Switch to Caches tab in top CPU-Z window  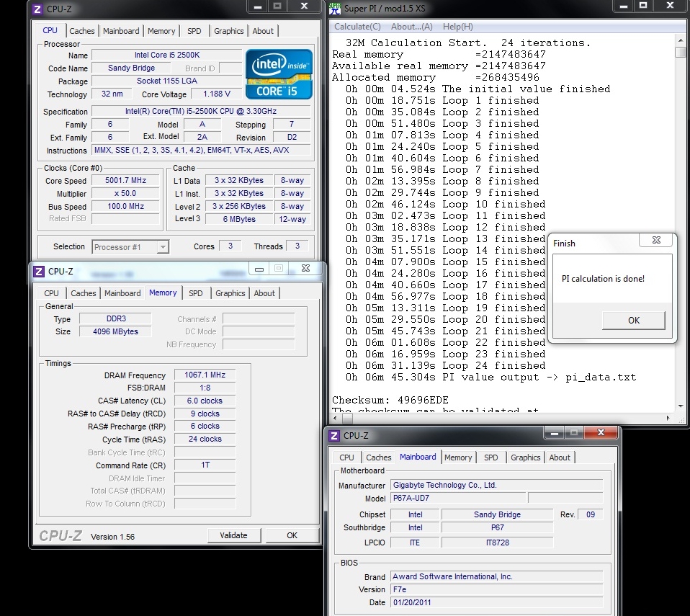[x=82, y=31]
